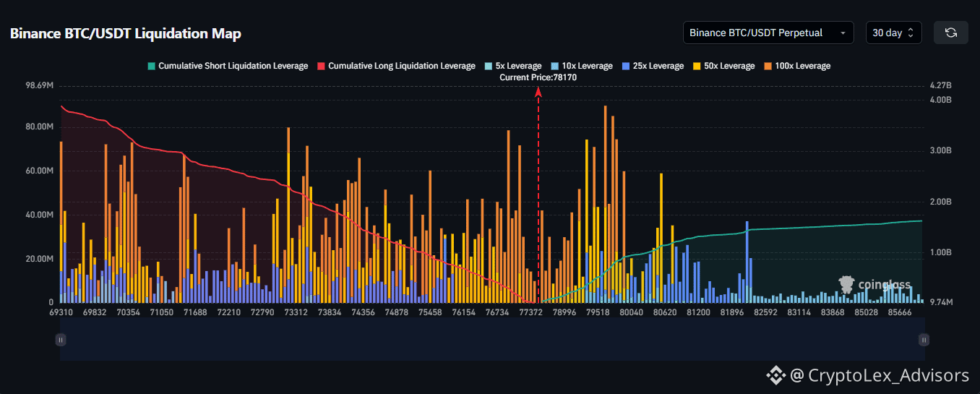This screenshot has height=394, width=980.
Task: Click the red Cumulative Long legend swatch
Action: (x=320, y=66)
